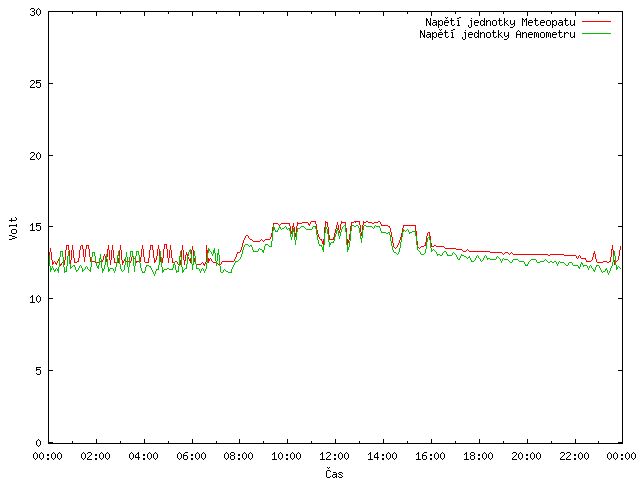Click the 16:00 x-axis label
The width and height of the screenshot is (640, 480).
tap(430, 456)
